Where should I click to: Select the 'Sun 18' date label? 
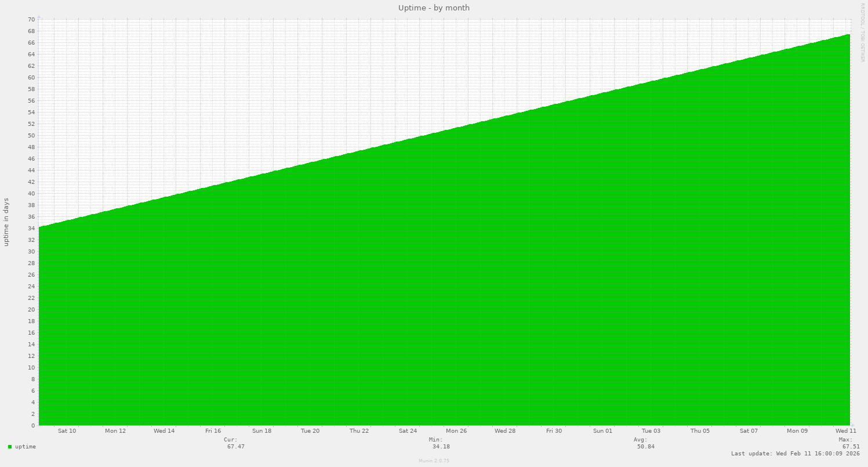click(x=262, y=430)
